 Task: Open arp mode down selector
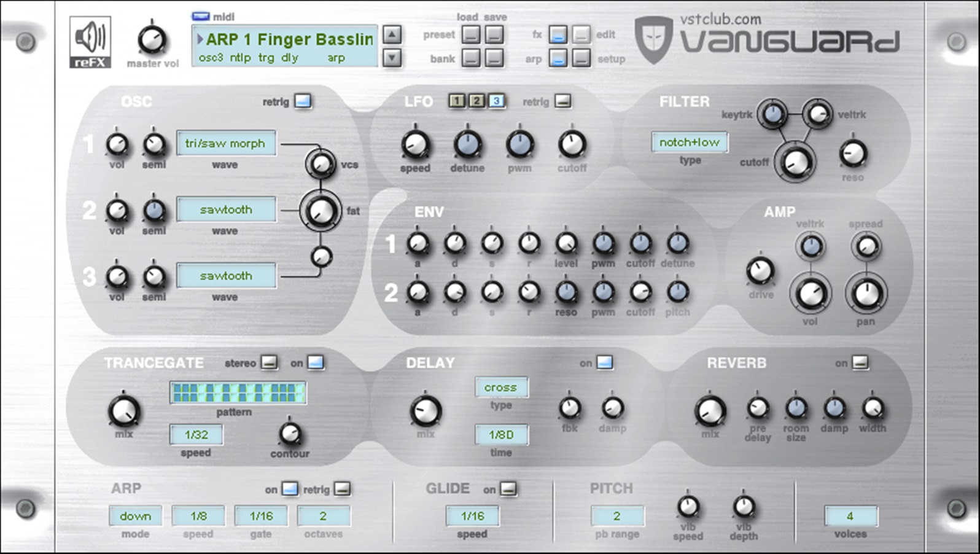pos(136,516)
